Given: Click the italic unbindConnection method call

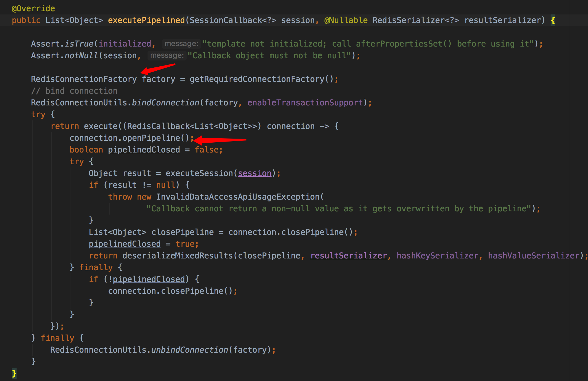Looking at the screenshot, I should coord(189,350).
